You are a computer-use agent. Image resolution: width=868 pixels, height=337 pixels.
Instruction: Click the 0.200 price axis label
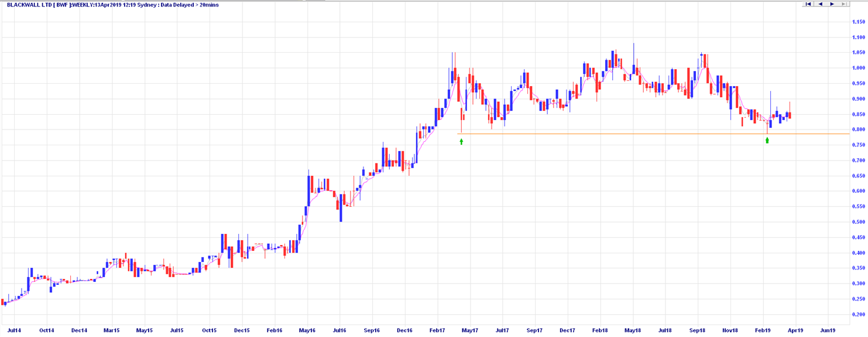(859, 315)
